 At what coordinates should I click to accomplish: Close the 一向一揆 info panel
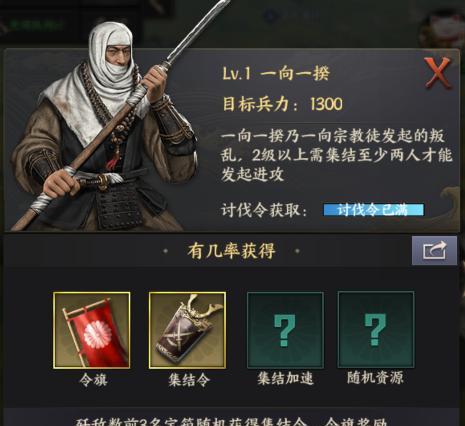438,73
